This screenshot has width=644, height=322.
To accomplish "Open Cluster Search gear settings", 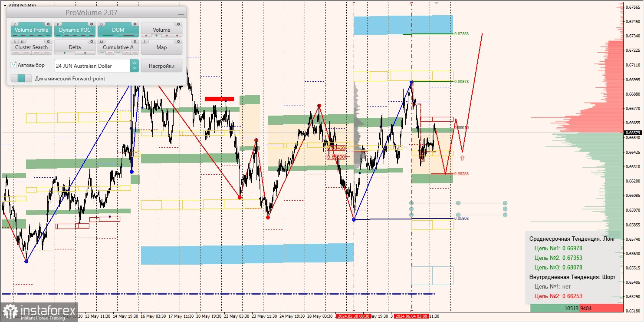I will point(48,41).
